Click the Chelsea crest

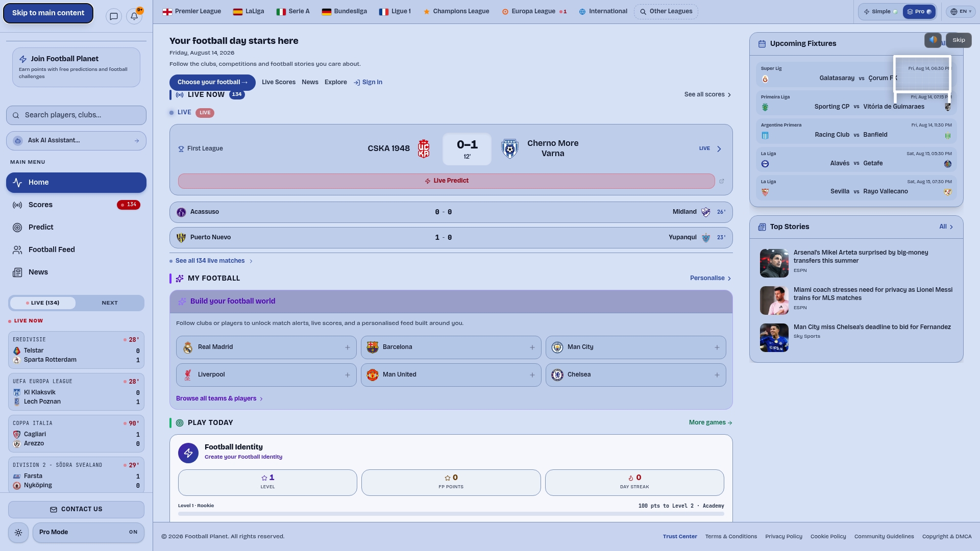[x=557, y=375]
